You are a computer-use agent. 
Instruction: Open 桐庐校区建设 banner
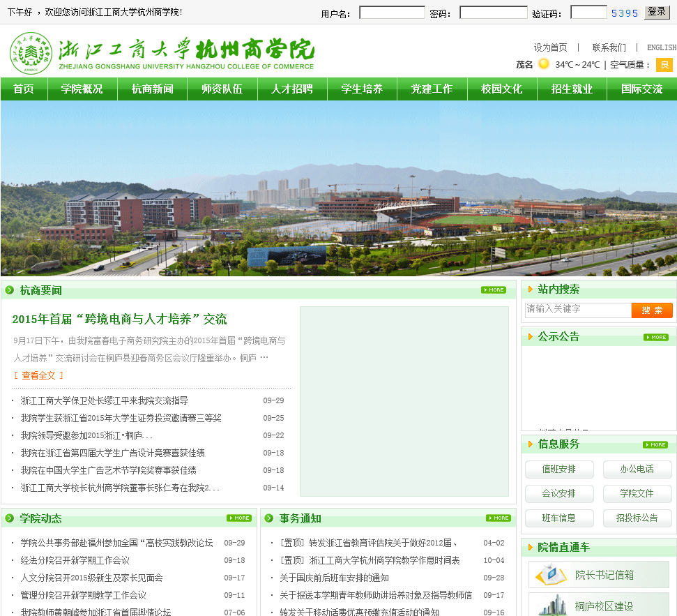[x=598, y=605]
